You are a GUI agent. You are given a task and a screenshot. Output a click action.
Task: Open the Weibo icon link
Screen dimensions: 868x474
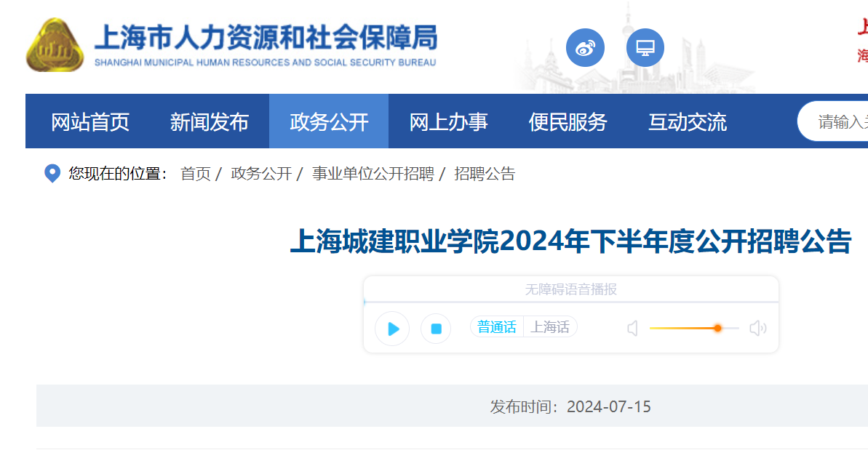585,47
